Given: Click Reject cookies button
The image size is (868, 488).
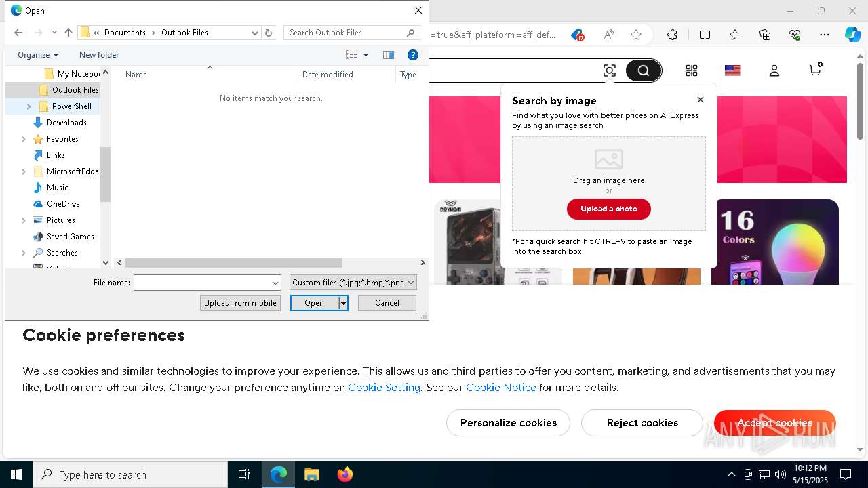Looking at the screenshot, I should [x=642, y=423].
